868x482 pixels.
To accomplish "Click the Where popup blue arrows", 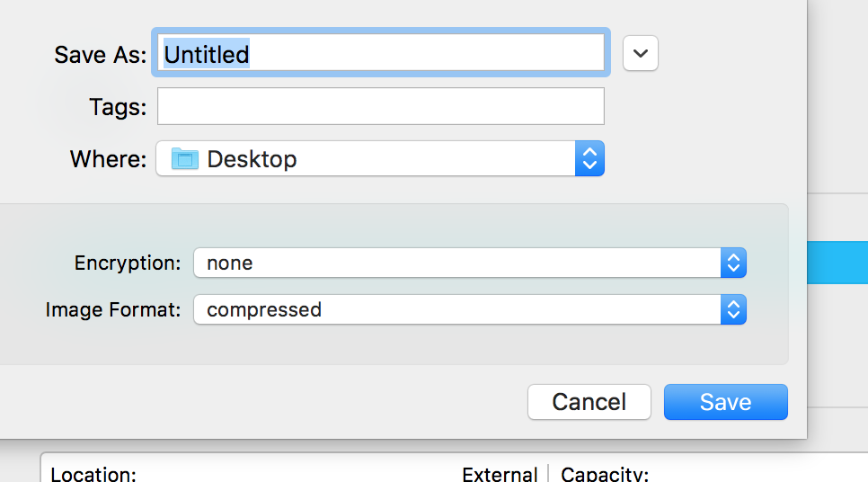I will pyautogui.click(x=589, y=158).
